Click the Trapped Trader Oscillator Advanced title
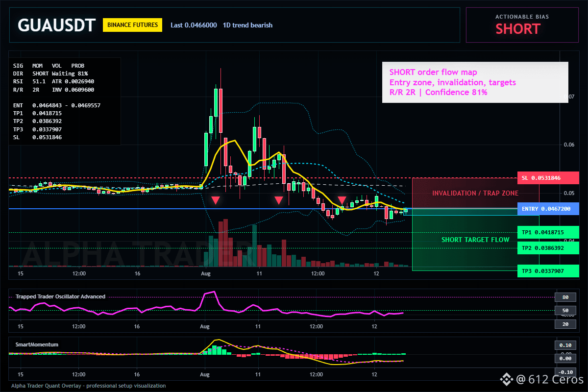The width and height of the screenshot is (588, 392). tap(60, 296)
